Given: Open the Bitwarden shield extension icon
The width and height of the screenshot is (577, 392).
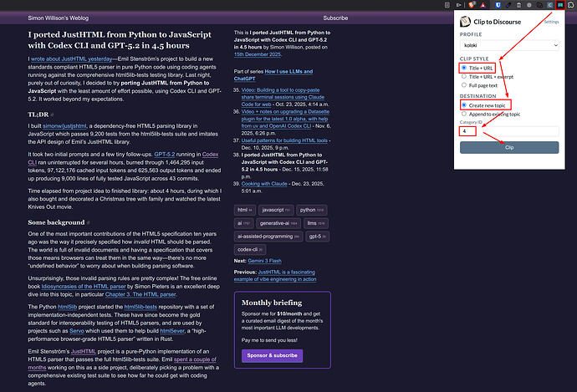Looking at the screenshot, I should 498,5.
